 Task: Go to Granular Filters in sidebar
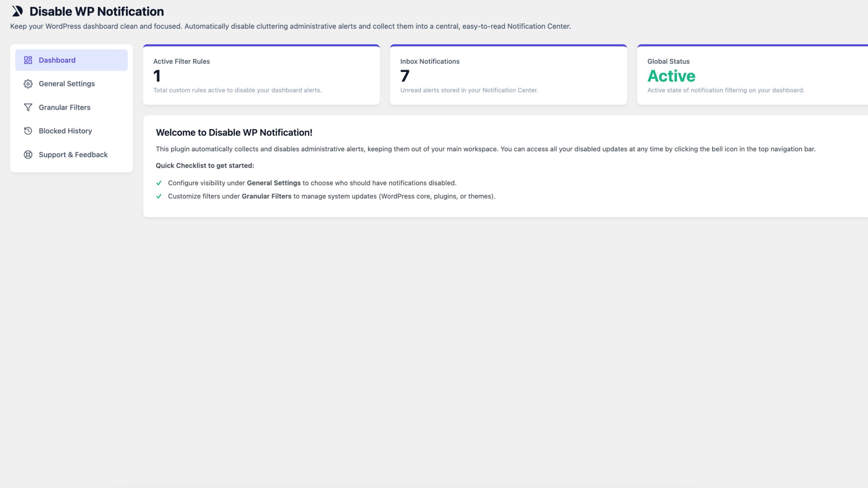coord(71,107)
